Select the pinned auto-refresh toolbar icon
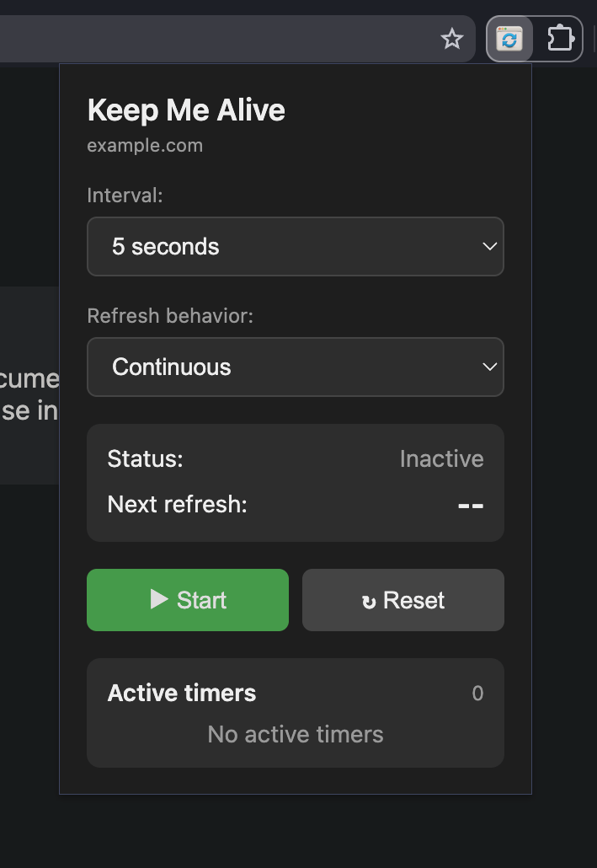This screenshot has height=868, width=597. [x=509, y=39]
